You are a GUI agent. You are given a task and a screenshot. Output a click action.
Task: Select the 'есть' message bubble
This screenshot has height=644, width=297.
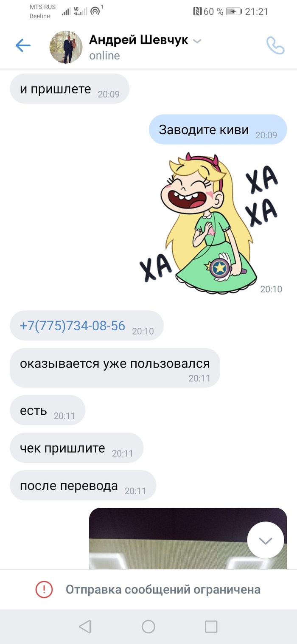48,410
